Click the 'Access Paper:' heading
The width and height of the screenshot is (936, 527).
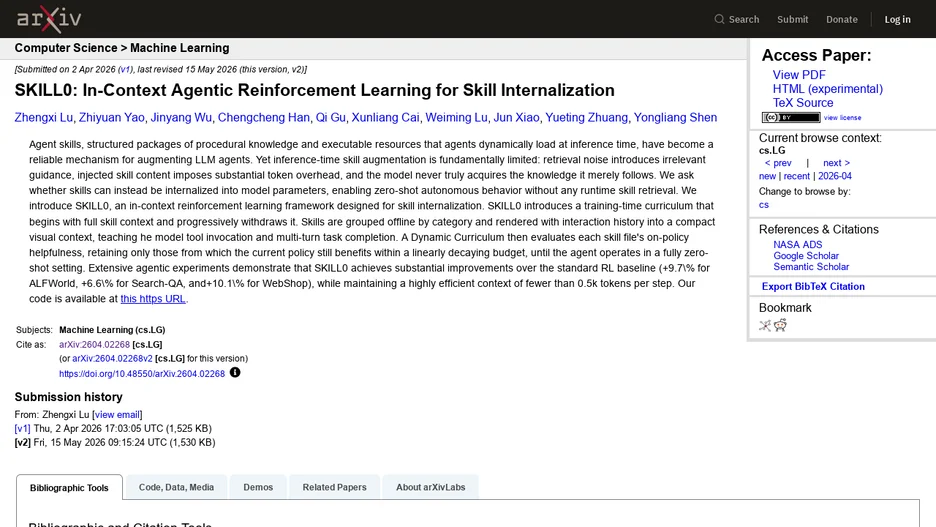[x=816, y=56]
